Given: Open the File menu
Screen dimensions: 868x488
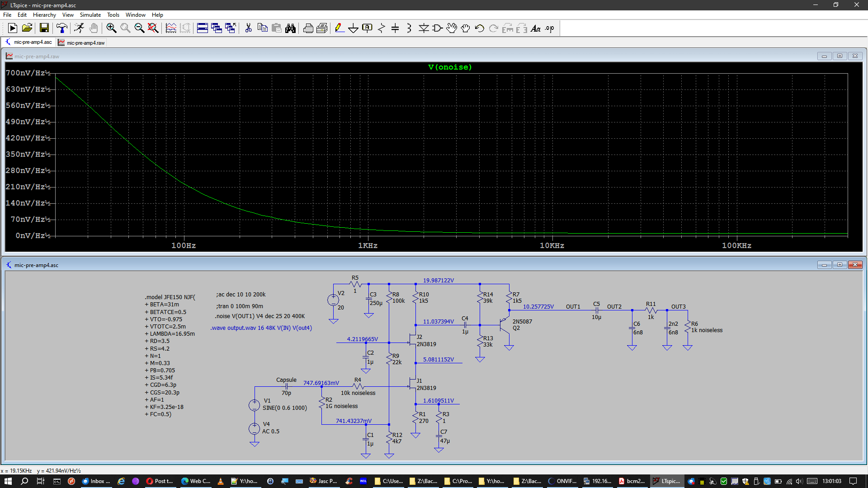Looking at the screenshot, I should coord(7,15).
